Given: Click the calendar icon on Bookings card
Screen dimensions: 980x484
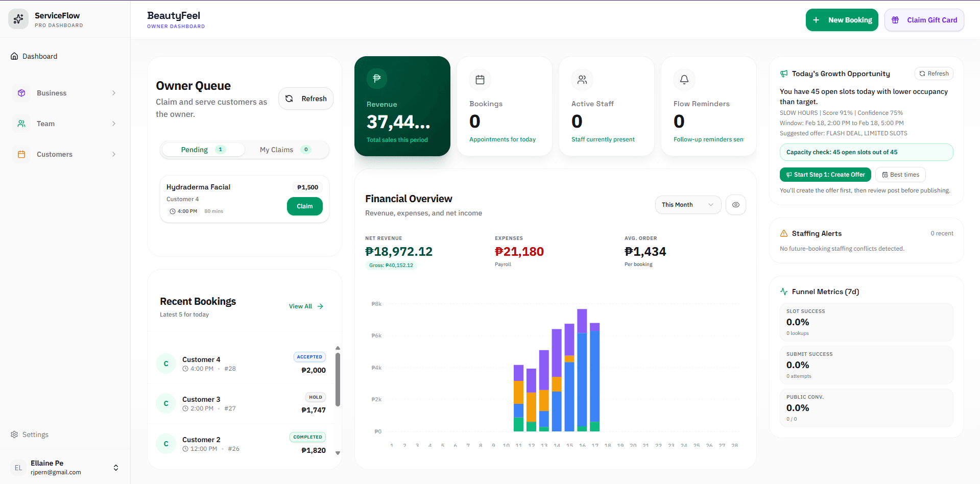Looking at the screenshot, I should pyautogui.click(x=480, y=80).
